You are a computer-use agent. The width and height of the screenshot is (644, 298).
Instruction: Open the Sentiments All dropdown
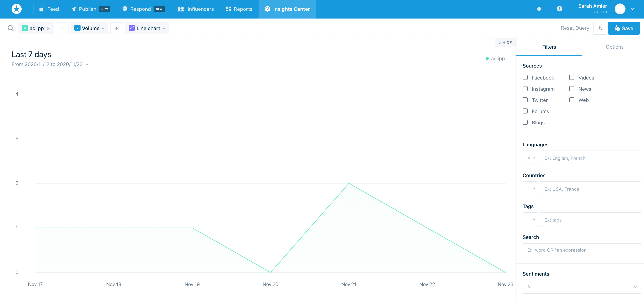click(x=582, y=287)
